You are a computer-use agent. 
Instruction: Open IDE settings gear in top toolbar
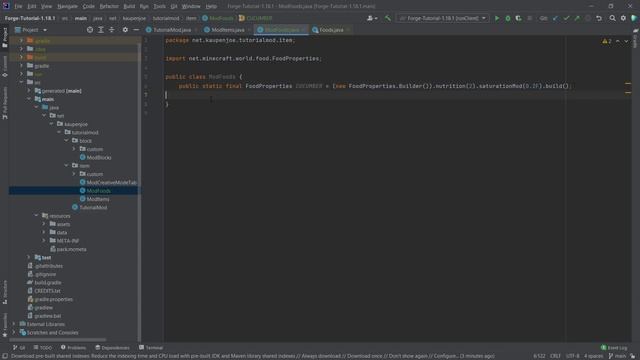[x=623, y=18]
